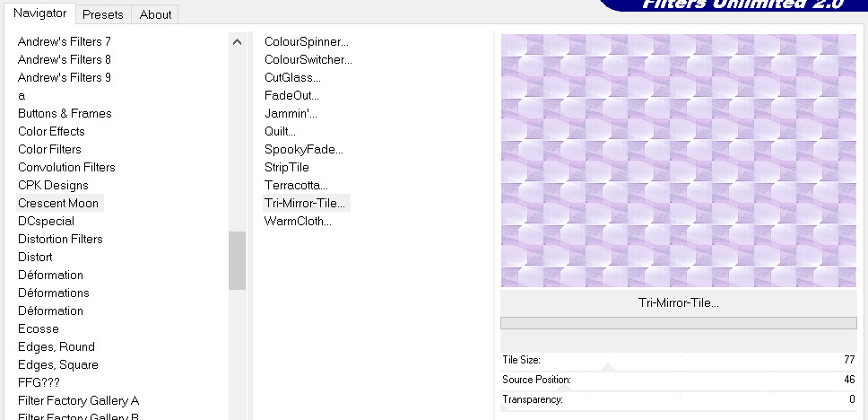Screen dimensions: 868x420
Task: Select Andrew's Filters 7 category
Action: coord(65,41)
